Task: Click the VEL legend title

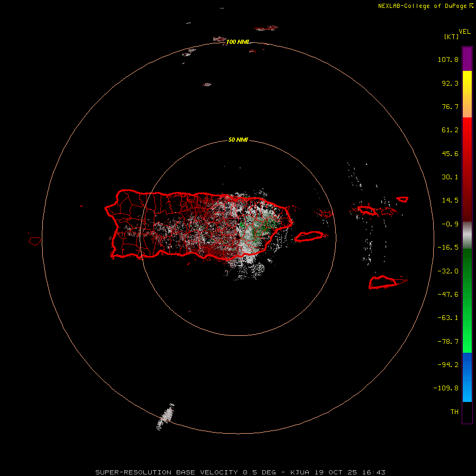Action: [464, 32]
